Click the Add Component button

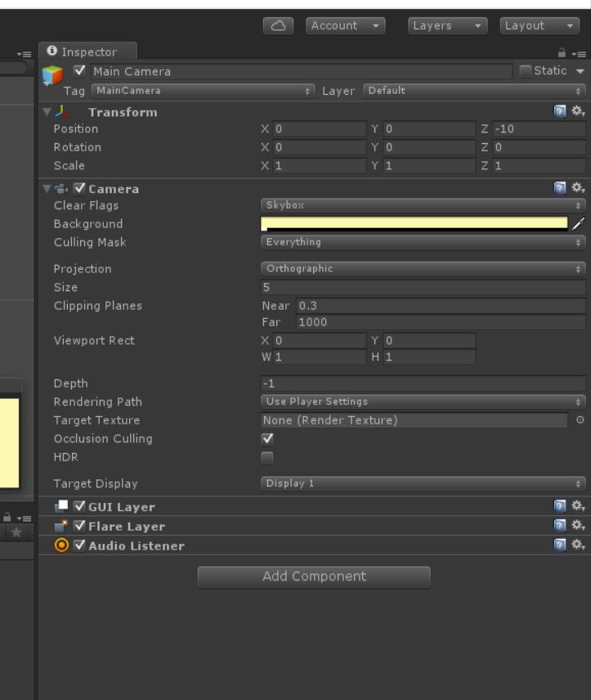pyautogui.click(x=314, y=577)
